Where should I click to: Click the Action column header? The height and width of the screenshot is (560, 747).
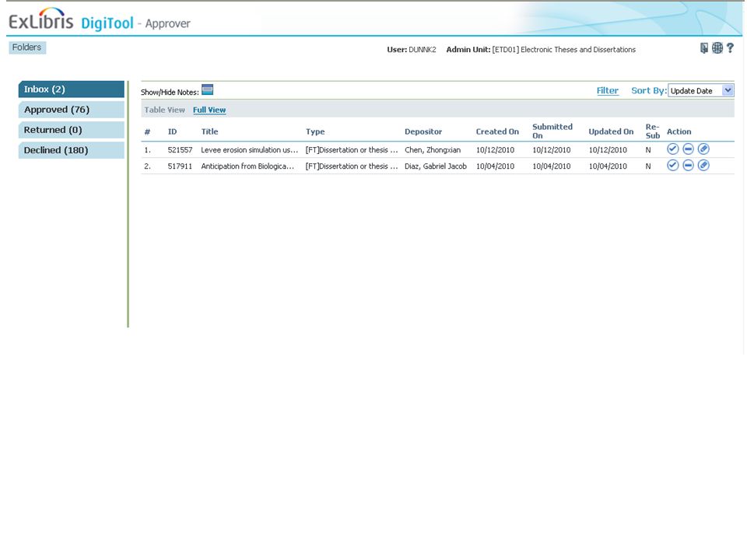click(x=679, y=132)
